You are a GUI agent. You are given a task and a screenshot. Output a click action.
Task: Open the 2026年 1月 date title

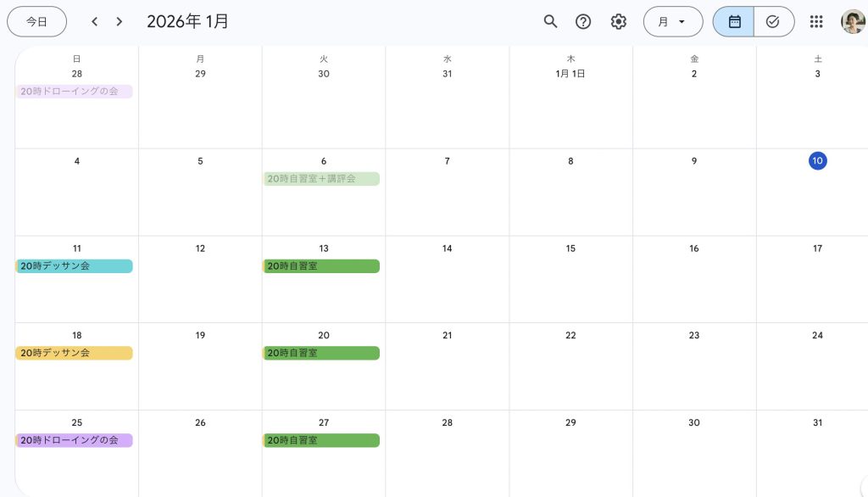(187, 21)
